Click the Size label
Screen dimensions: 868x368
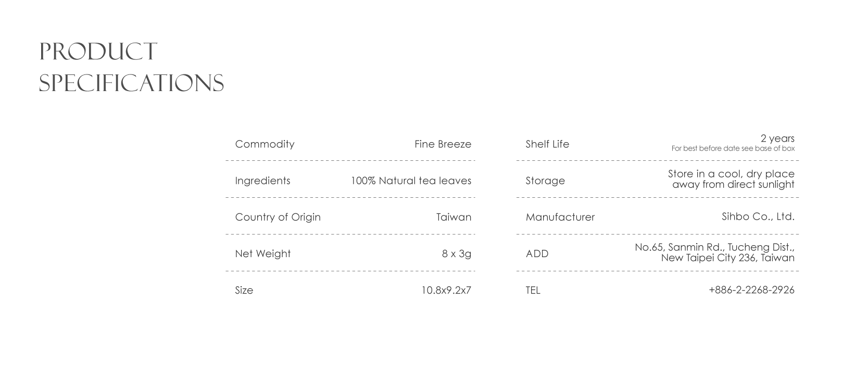click(x=244, y=290)
